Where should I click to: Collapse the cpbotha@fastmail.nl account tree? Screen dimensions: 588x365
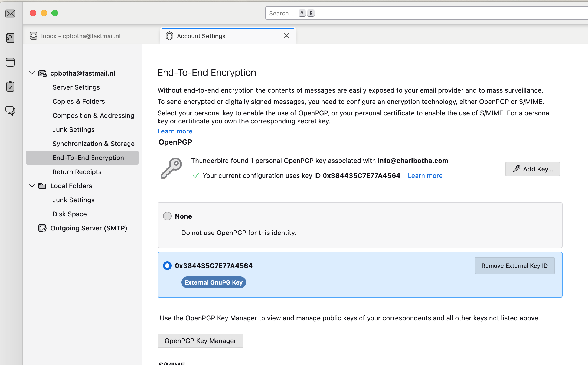[x=32, y=73]
